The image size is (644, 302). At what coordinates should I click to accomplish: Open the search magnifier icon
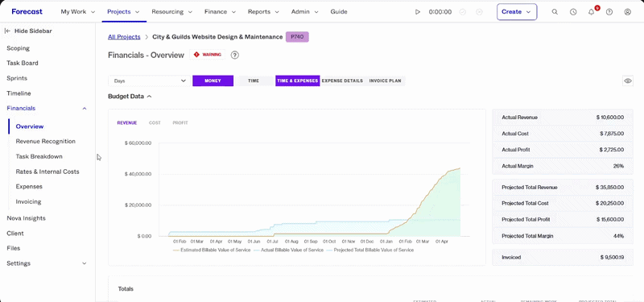(555, 12)
